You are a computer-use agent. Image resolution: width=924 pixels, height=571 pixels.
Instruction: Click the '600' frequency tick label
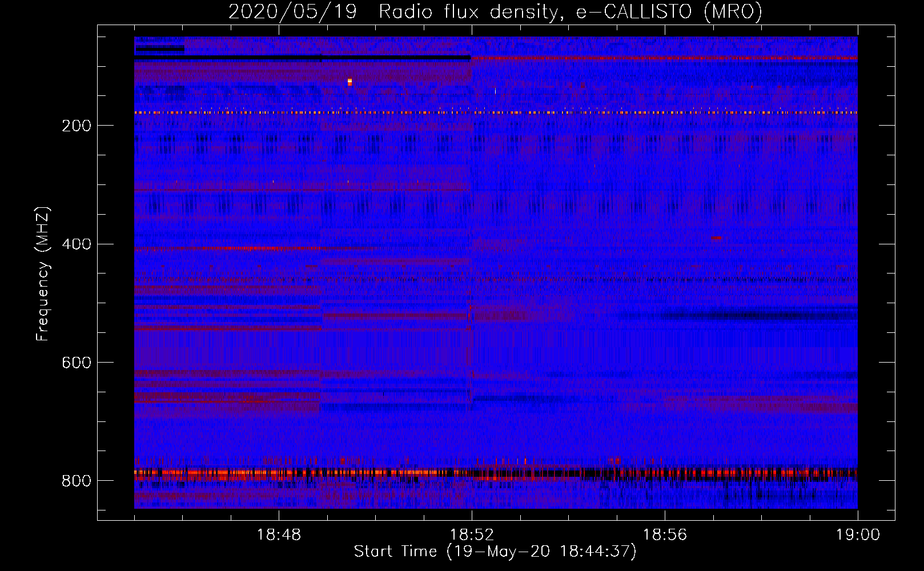click(x=77, y=363)
